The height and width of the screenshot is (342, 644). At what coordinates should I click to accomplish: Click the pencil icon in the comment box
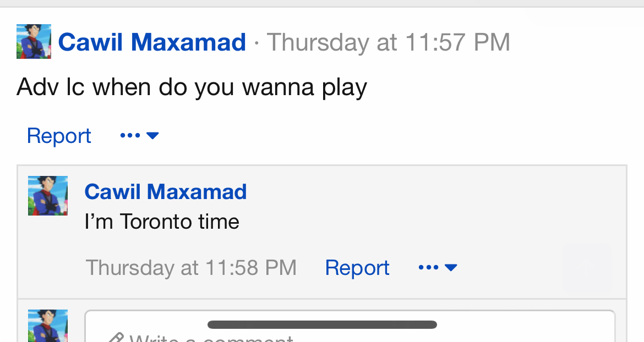tap(116, 338)
